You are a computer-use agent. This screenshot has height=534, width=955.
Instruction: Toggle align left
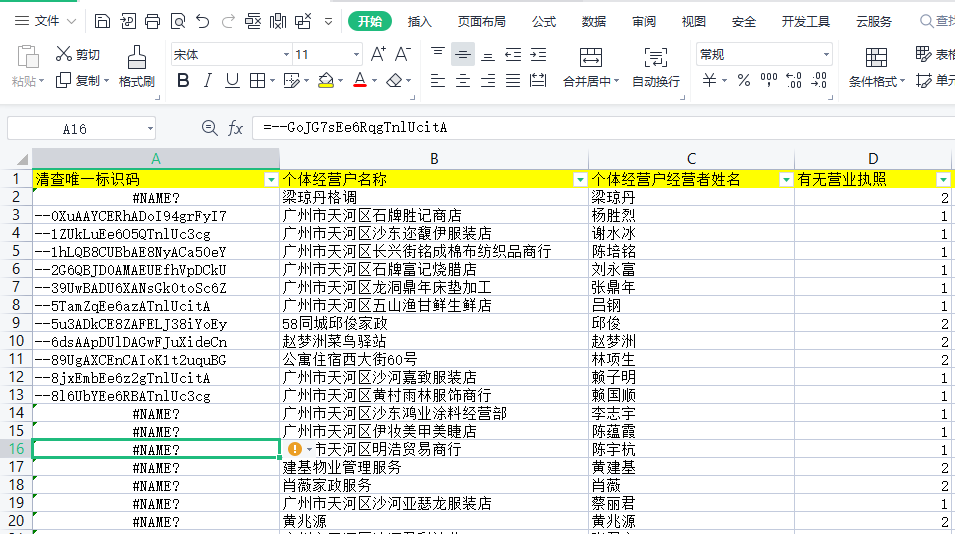438,80
